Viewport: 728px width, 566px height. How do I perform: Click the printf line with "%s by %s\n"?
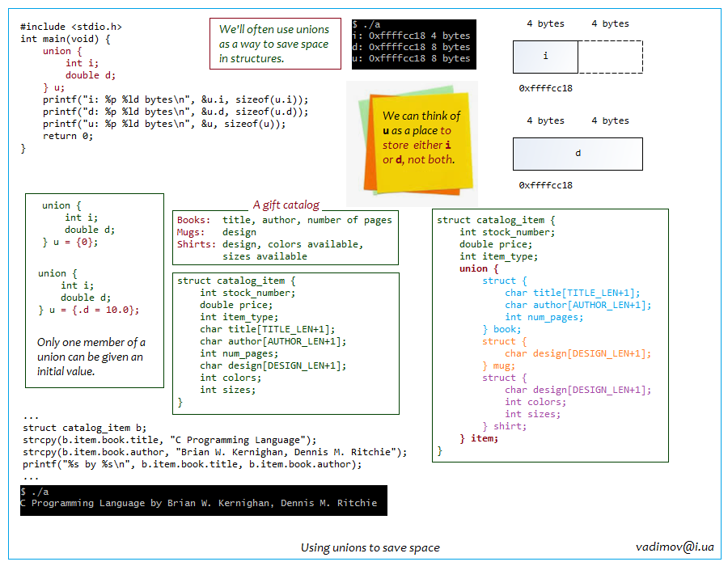pyautogui.click(x=193, y=464)
